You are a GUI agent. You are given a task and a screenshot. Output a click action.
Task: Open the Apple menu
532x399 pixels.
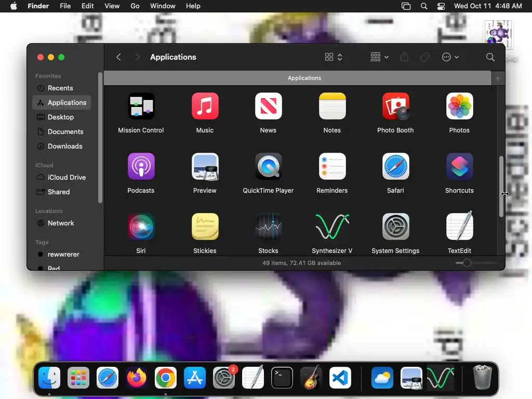tap(14, 6)
